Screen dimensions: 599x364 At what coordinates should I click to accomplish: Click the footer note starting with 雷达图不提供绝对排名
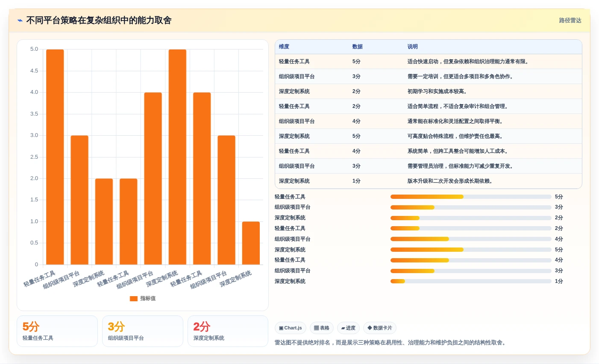[391, 343]
